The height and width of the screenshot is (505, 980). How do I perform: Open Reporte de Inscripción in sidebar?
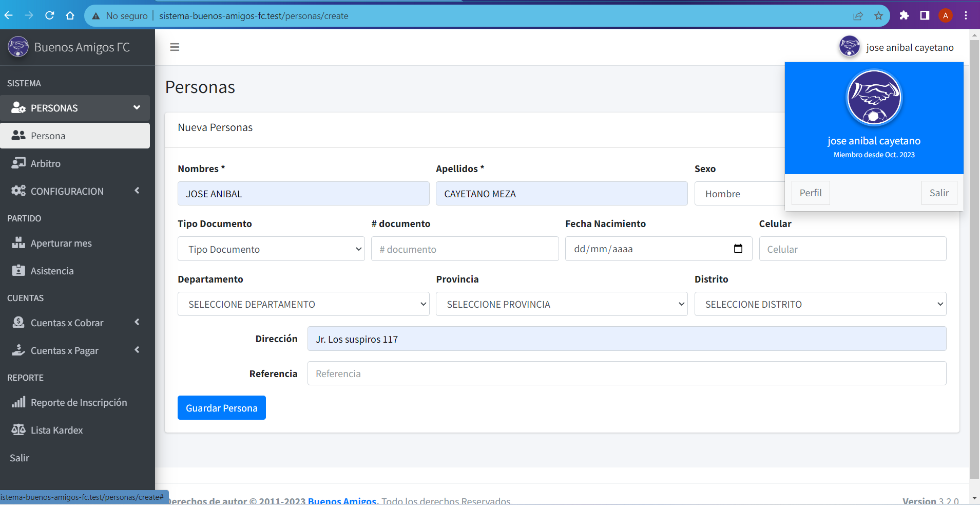[x=78, y=402]
